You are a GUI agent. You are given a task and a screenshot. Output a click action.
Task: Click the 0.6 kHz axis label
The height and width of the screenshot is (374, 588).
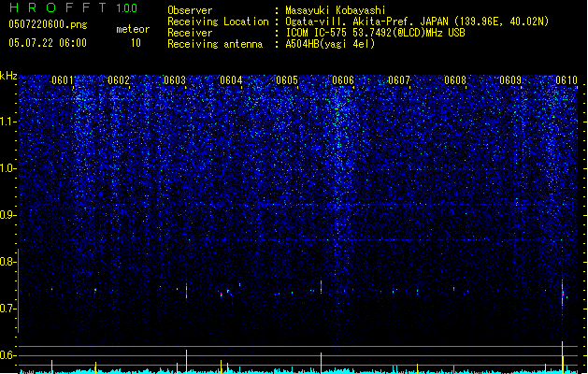tap(7, 355)
